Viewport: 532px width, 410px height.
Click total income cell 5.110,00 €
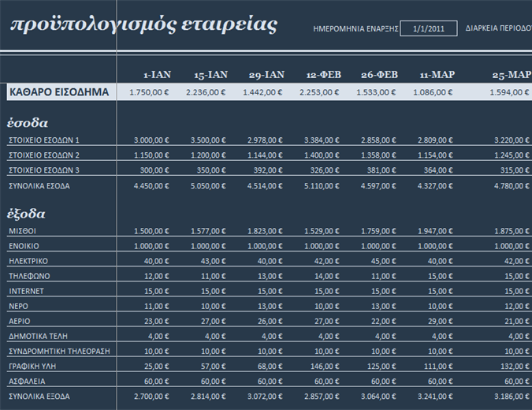pyautogui.click(x=322, y=186)
